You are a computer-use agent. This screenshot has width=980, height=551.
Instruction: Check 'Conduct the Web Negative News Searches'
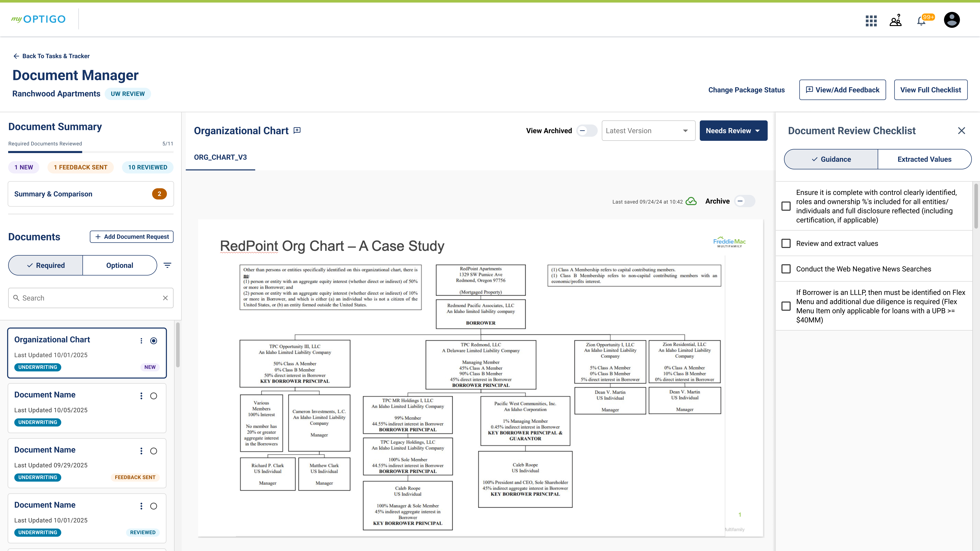coord(786,269)
